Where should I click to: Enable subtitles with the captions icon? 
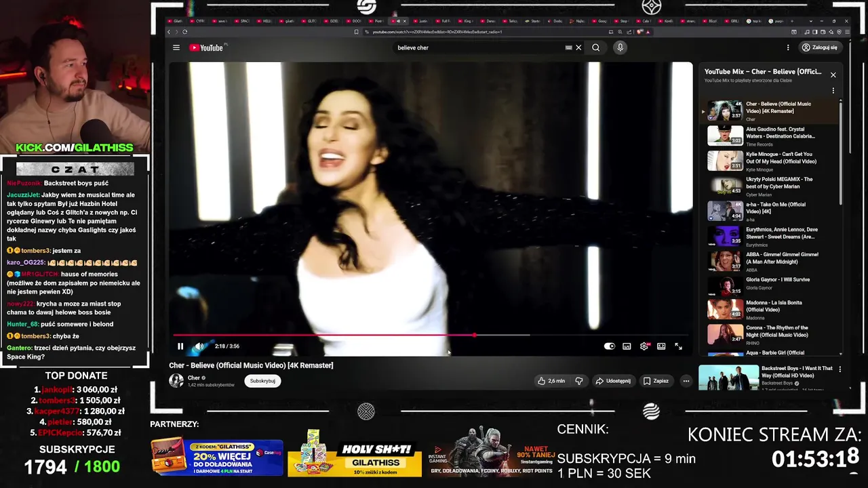pos(627,346)
